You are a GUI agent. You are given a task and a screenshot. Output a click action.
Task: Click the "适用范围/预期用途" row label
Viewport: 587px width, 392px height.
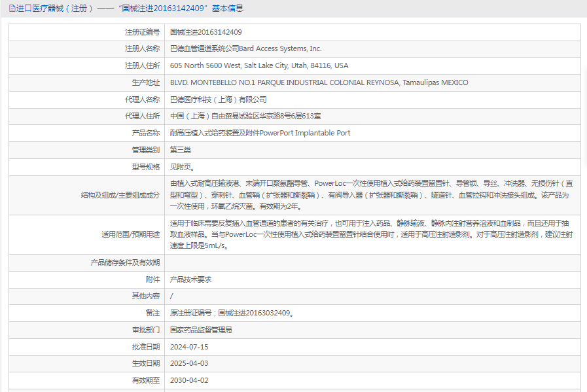click(130, 234)
